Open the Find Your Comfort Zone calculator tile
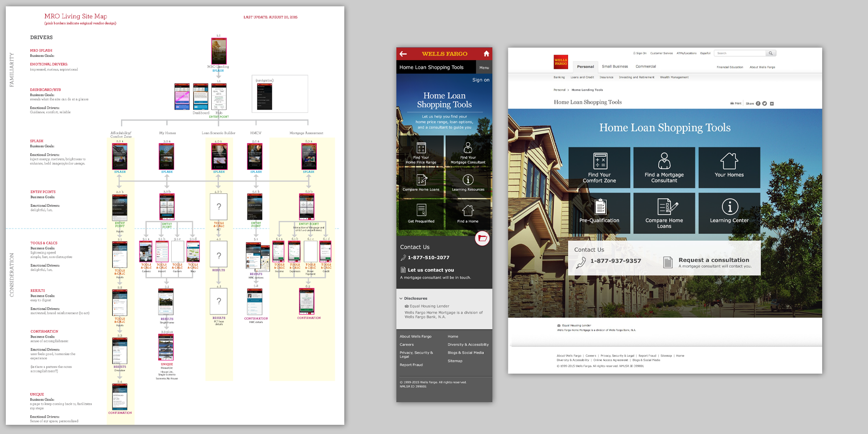Screen dimensions: 868x434 tap(599, 167)
